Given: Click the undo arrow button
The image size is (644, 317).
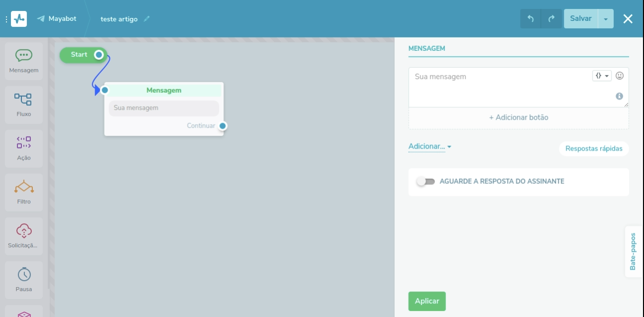Looking at the screenshot, I should click(531, 19).
